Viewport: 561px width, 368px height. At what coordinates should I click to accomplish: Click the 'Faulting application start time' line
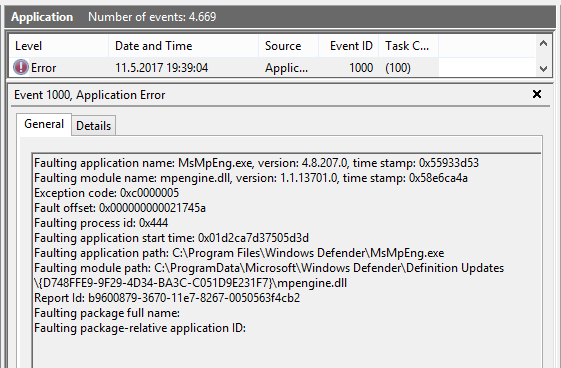click(x=171, y=238)
